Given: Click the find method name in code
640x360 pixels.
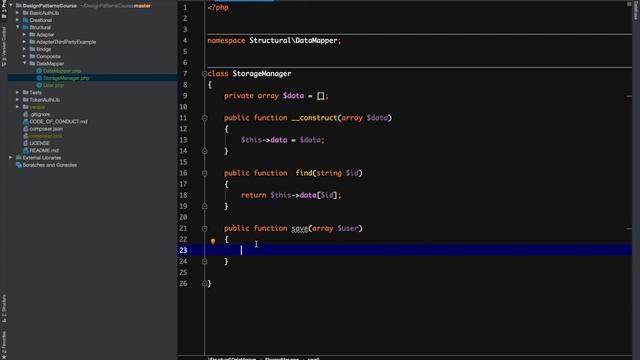Looking at the screenshot, I should (304, 173).
